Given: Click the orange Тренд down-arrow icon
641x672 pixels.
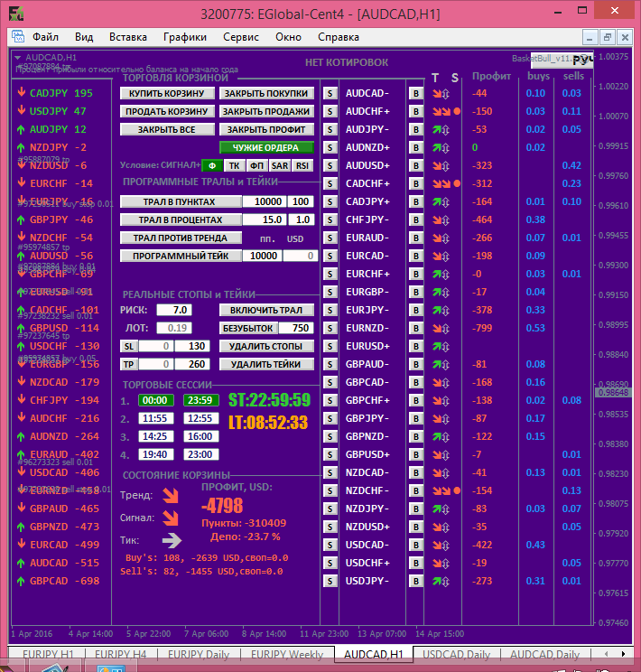Looking at the screenshot, I should point(170,495).
